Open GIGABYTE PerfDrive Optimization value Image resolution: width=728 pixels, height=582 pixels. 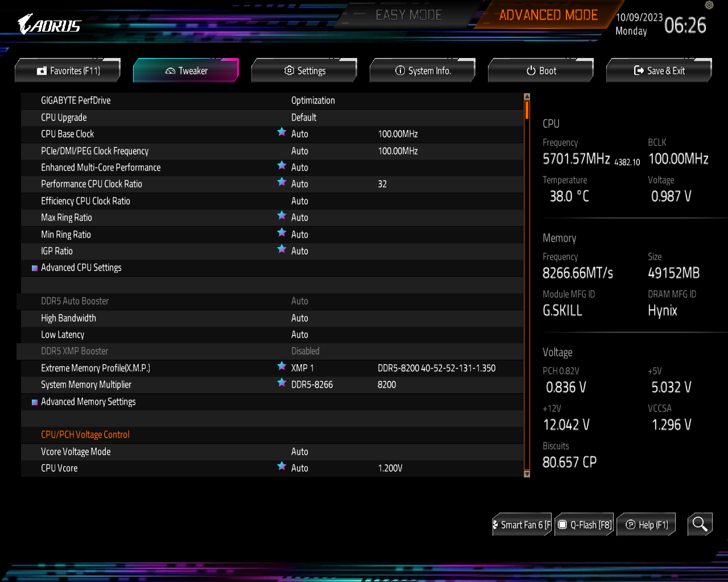point(313,101)
